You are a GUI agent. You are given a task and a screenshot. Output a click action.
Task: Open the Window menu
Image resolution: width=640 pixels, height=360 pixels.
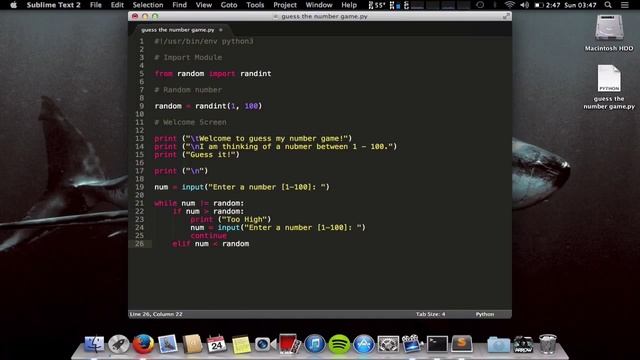pos(319,5)
